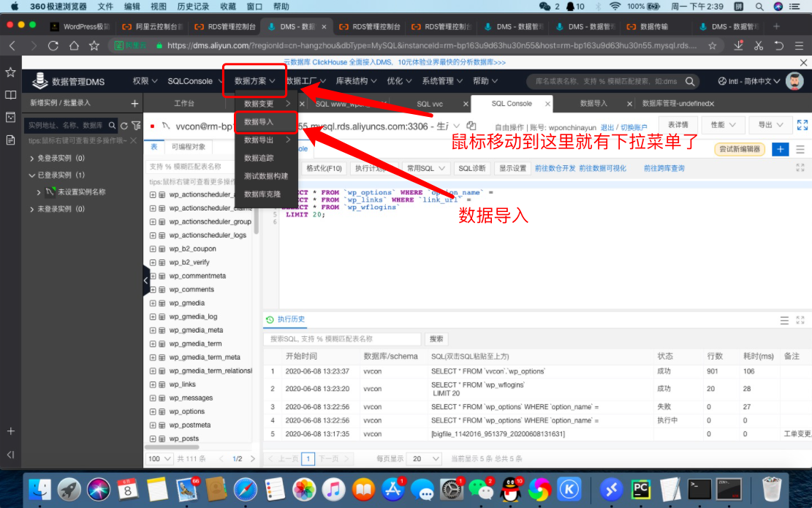The image size is (812, 508).
Task: Click the copy icon next to connection address
Action: pos(471,126)
